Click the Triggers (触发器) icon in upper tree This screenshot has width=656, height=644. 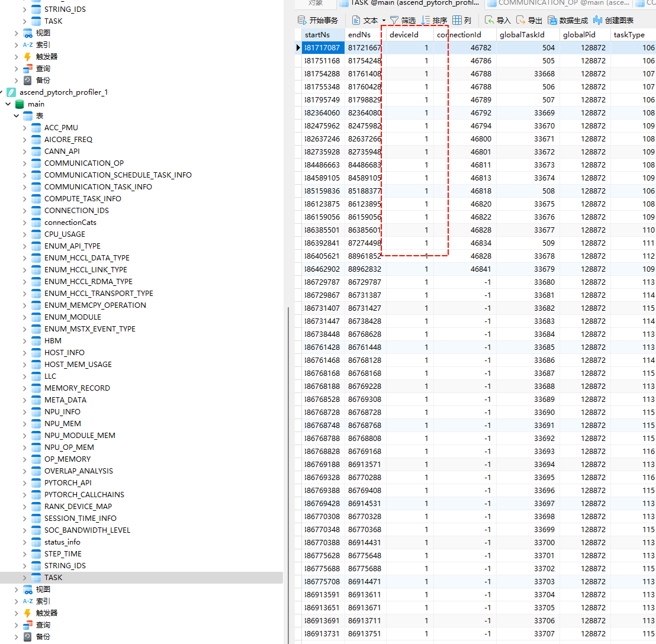pyautogui.click(x=28, y=56)
